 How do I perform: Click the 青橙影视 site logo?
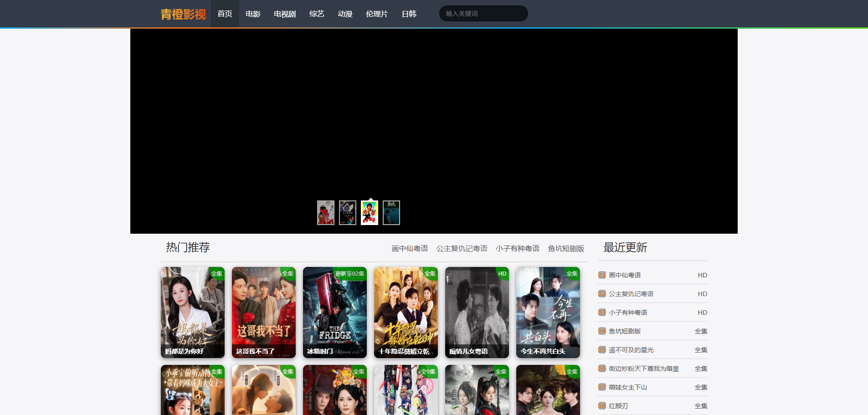pyautogui.click(x=183, y=14)
